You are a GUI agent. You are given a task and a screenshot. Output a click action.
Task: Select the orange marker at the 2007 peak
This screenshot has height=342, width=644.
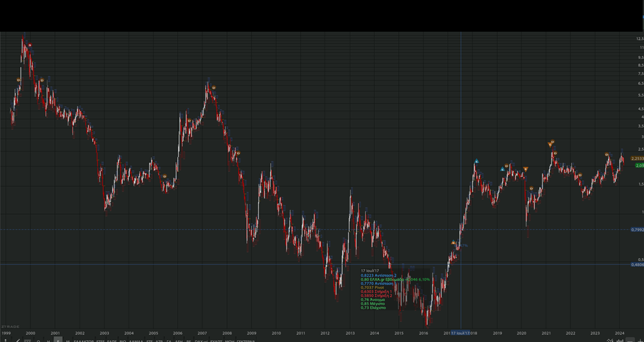tap(213, 87)
